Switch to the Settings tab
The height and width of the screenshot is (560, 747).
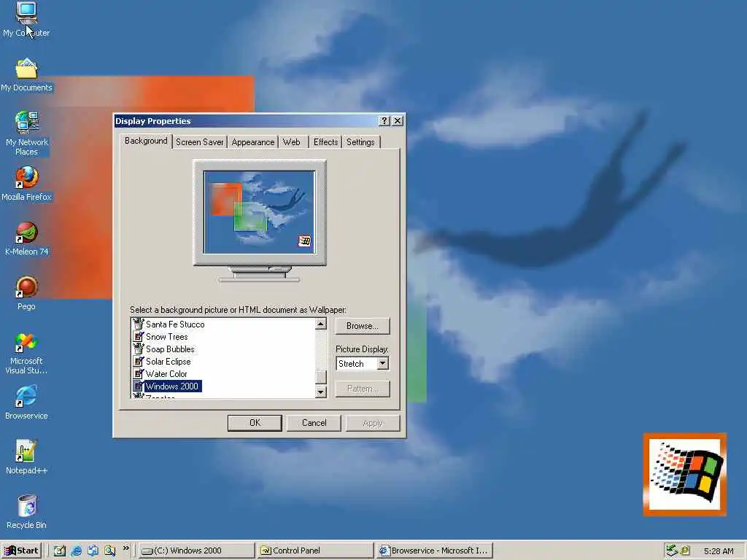(360, 142)
